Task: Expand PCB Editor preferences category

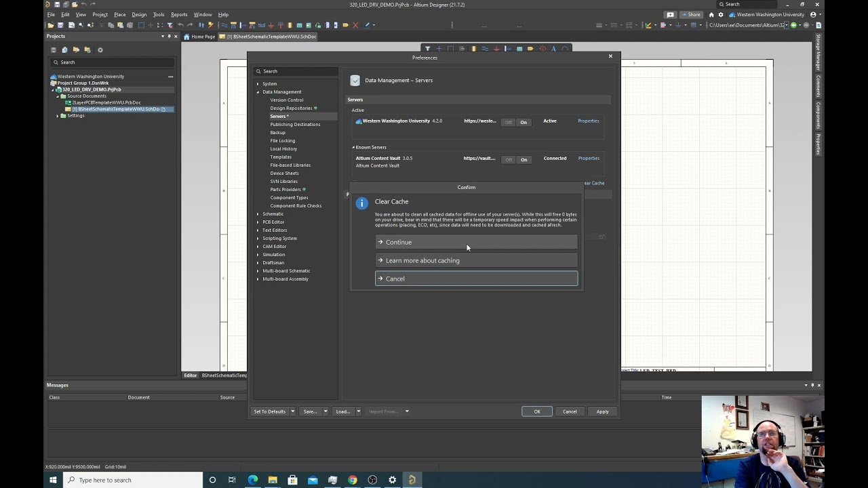Action: tap(258, 222)
